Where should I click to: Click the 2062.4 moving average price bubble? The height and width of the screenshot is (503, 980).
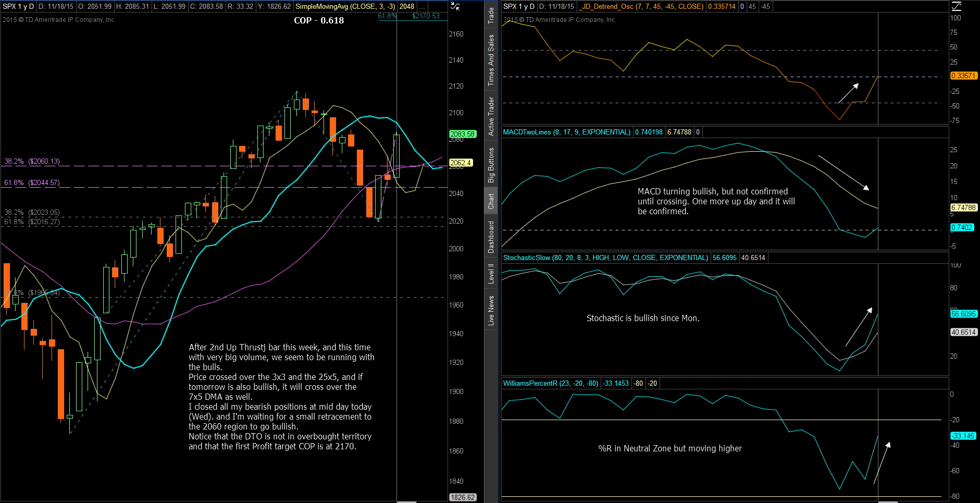(460, 163)
